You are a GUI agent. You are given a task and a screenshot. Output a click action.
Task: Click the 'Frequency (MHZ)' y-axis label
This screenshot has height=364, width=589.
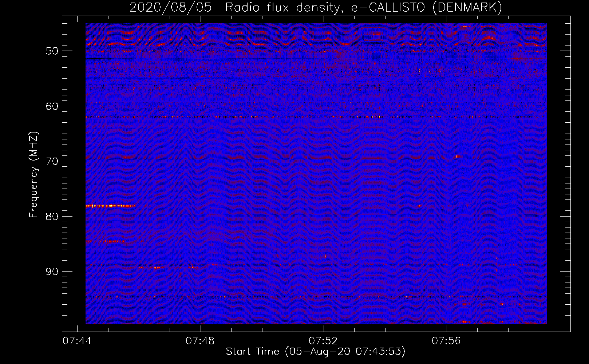pos(33,175)
